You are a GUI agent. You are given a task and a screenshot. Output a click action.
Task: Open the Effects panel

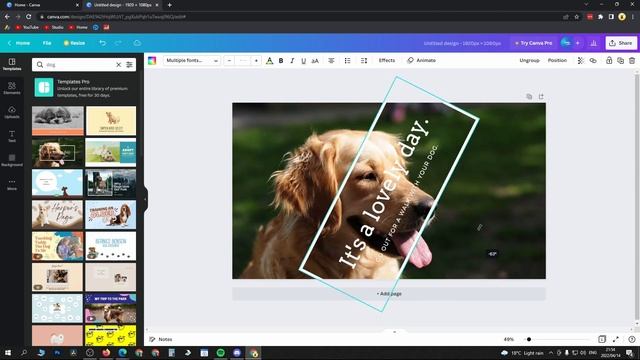[387, 60]
